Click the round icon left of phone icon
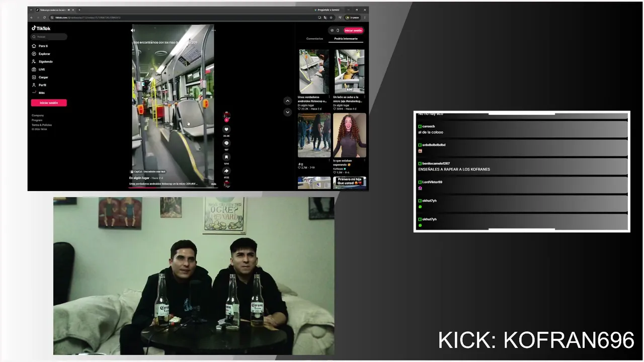 [332, 30]
